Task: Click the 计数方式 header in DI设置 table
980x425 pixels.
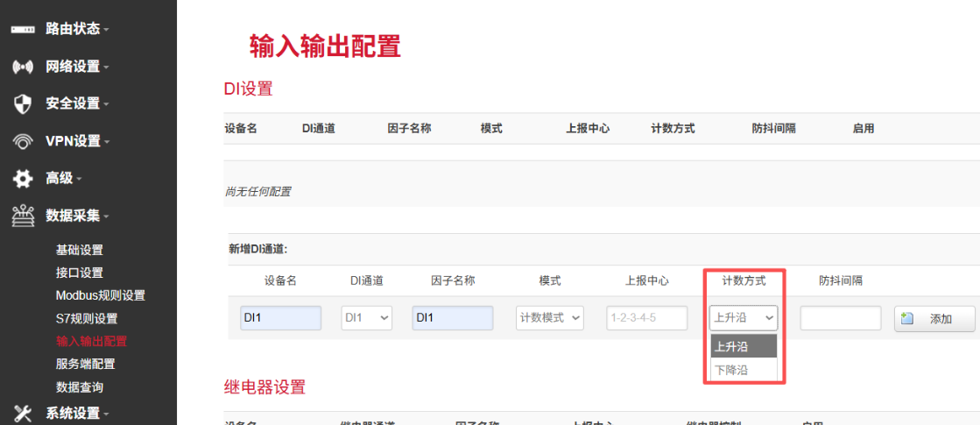Action: pos(673,129)
